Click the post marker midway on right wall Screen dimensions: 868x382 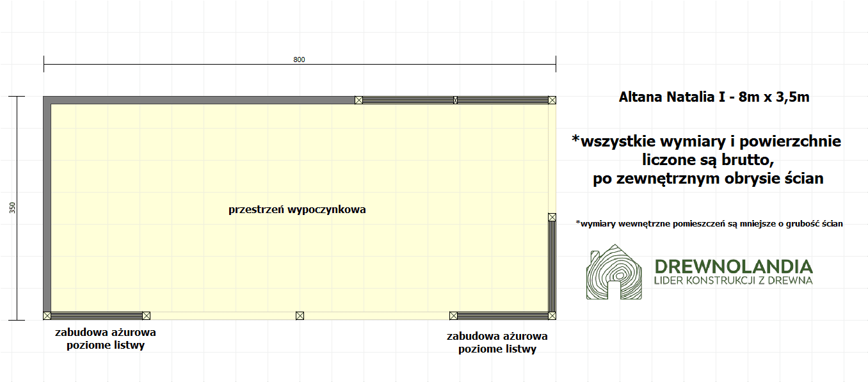point(552,218)
